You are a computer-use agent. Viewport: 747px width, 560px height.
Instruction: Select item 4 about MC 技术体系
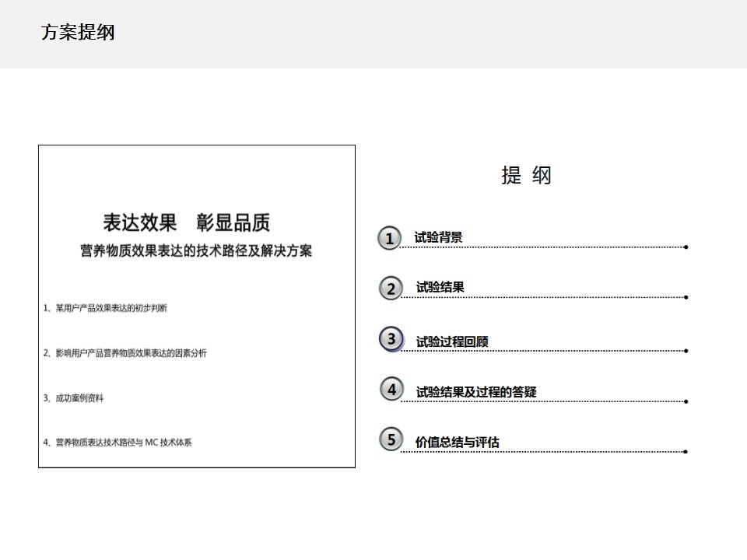117,443
